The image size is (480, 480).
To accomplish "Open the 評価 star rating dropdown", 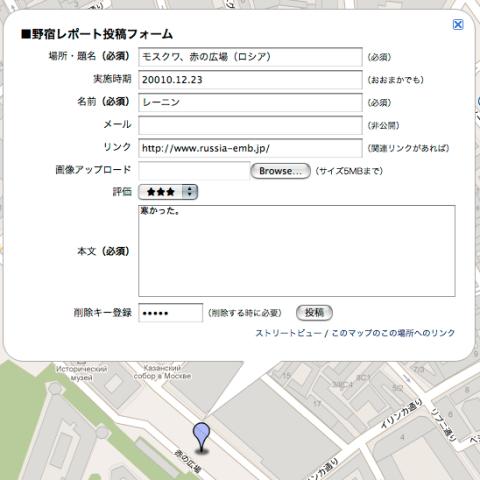I will tap(168, 192).
